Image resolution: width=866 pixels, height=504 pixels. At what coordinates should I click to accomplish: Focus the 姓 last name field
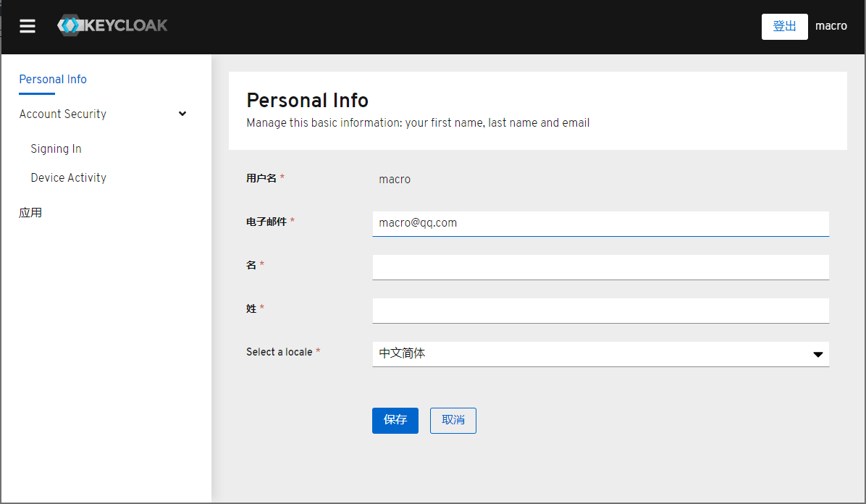pyautogui.click(x=600, y=311)
